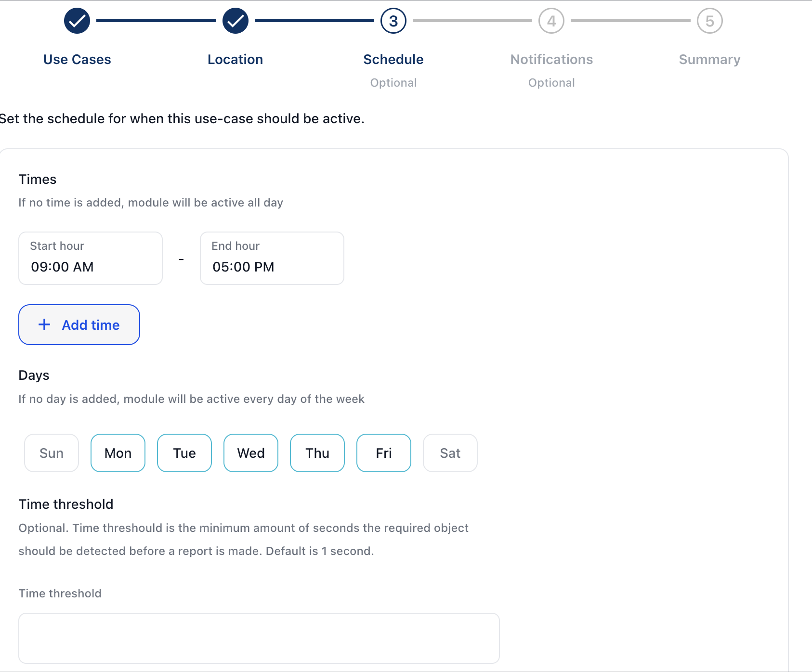Image resolution: width=812 pixels, height=672 pixels.
Task: Click the plus icon in Add time
Action: click(44, 324)
